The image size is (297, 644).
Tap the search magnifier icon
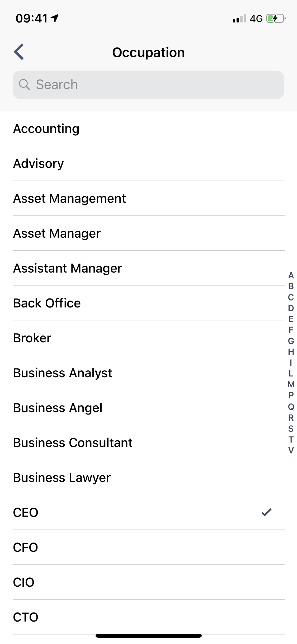coord(24,85)
